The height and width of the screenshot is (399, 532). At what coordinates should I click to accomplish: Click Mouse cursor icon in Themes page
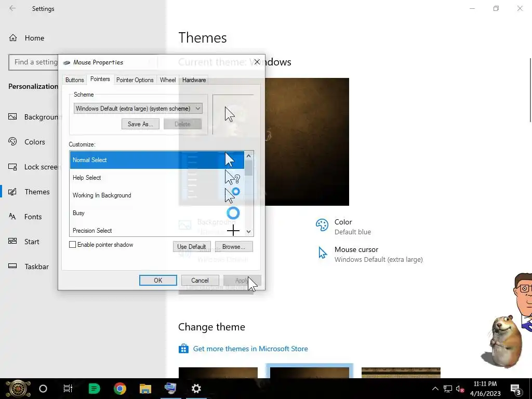[322, 253]
